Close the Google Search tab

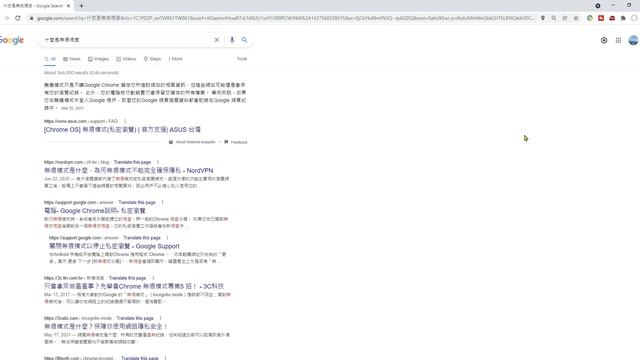68,6
